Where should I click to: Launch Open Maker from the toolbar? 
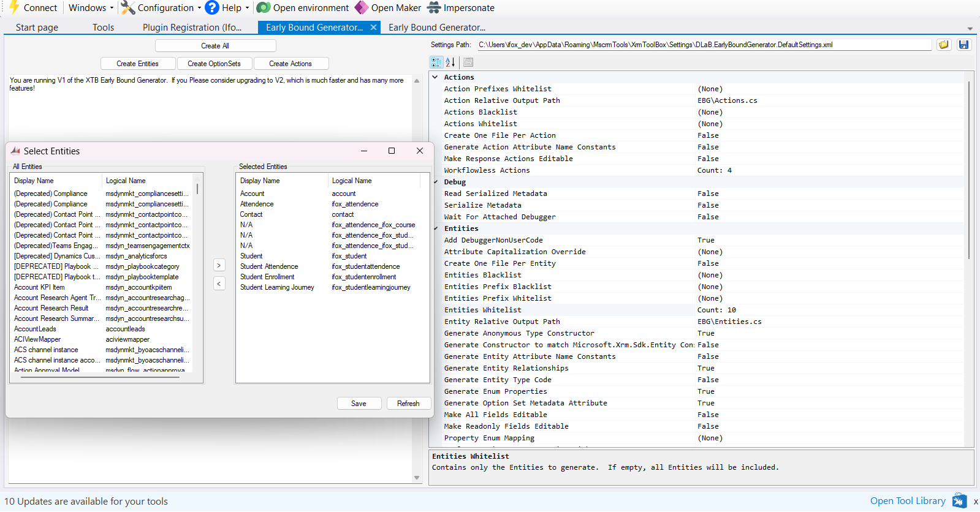coord(362,7)
